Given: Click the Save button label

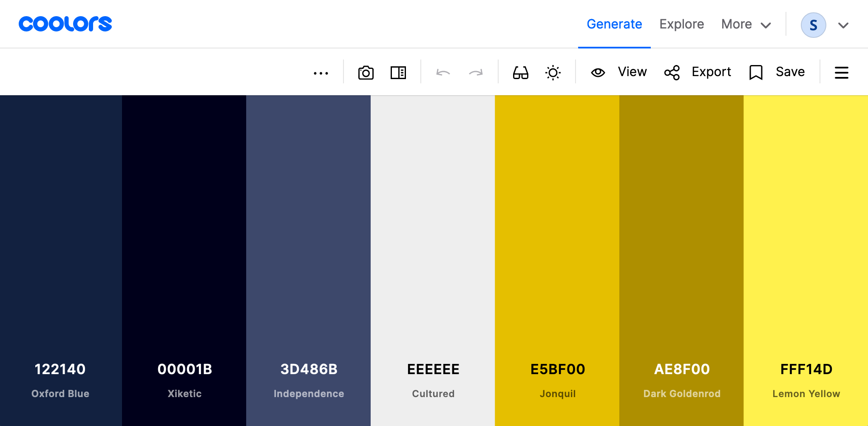Looking at the screenshot, I should point(789,71).
